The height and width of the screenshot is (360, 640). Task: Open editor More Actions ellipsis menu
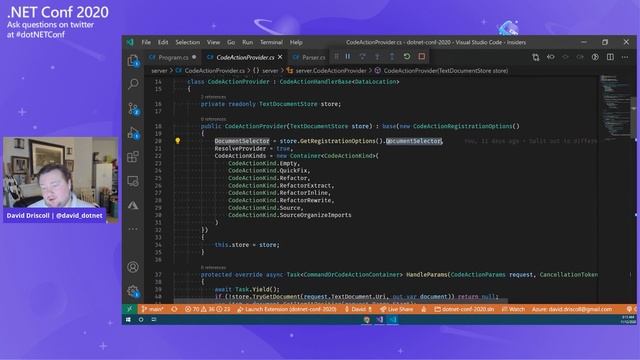[x=625, y=58]
